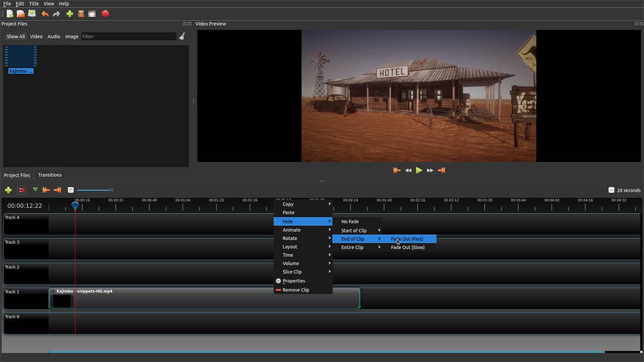The width and height of the screenshot is (644, 362).
Task: Choose No Fade in Fade submenu
Action: click(357, 221)
